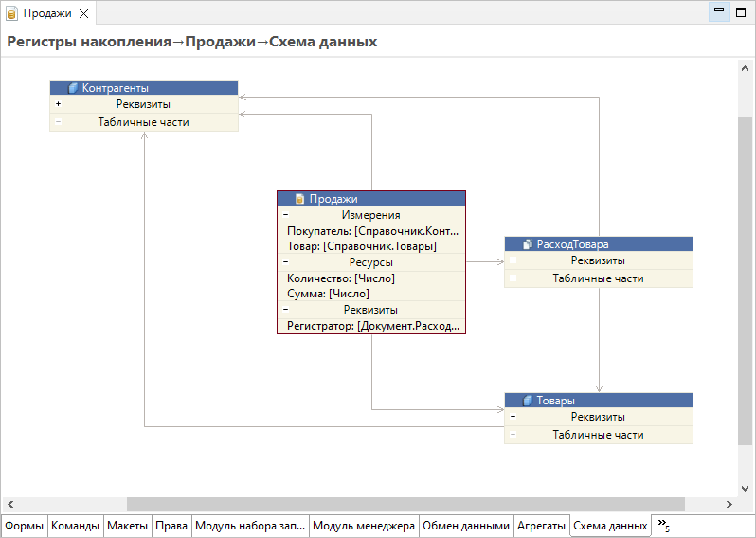Open the Обмен данными tab
The image size is (756, 538).
point(465,526)
